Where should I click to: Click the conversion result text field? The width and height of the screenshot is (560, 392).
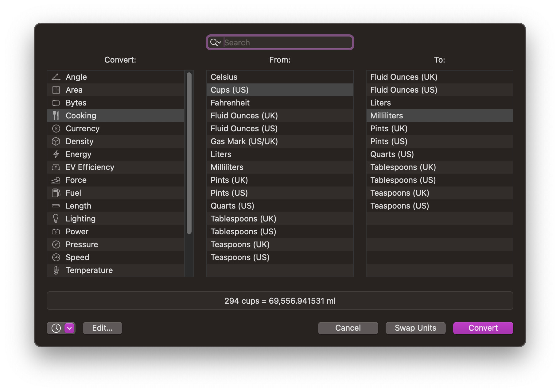(x=280, y=301)
